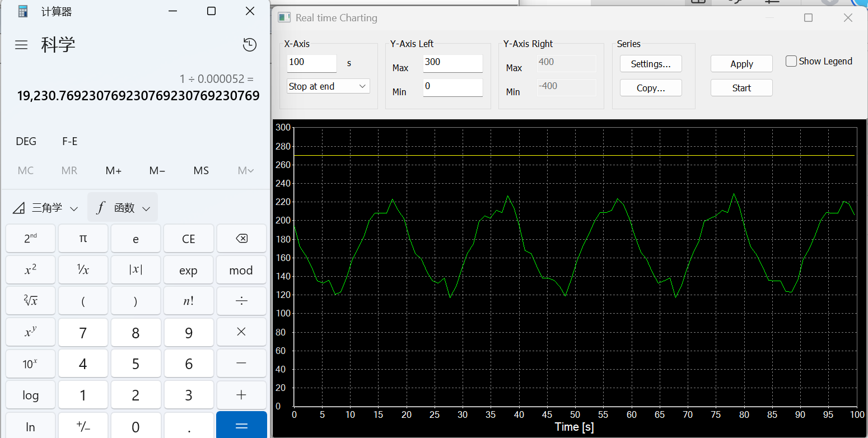Click the Calculator app icon in title bar
This screenshot has height=438, width=868.
coord(23,11)
